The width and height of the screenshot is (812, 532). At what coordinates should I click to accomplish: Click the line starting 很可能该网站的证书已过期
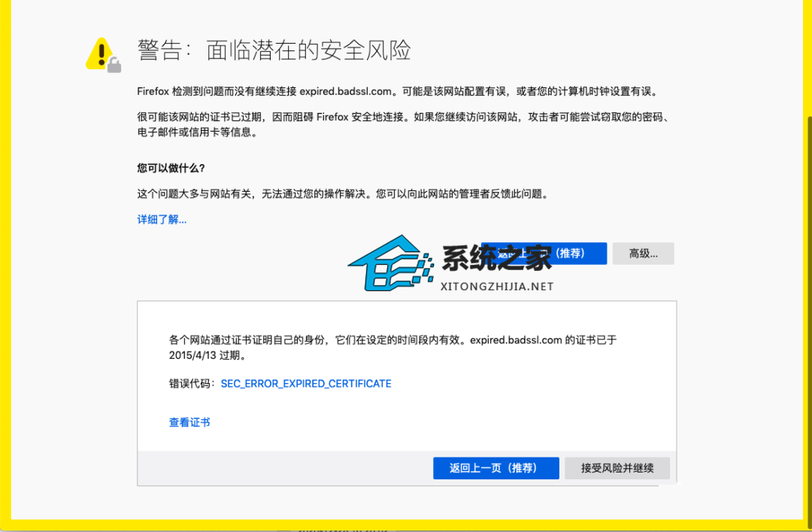tap(405, 117)
